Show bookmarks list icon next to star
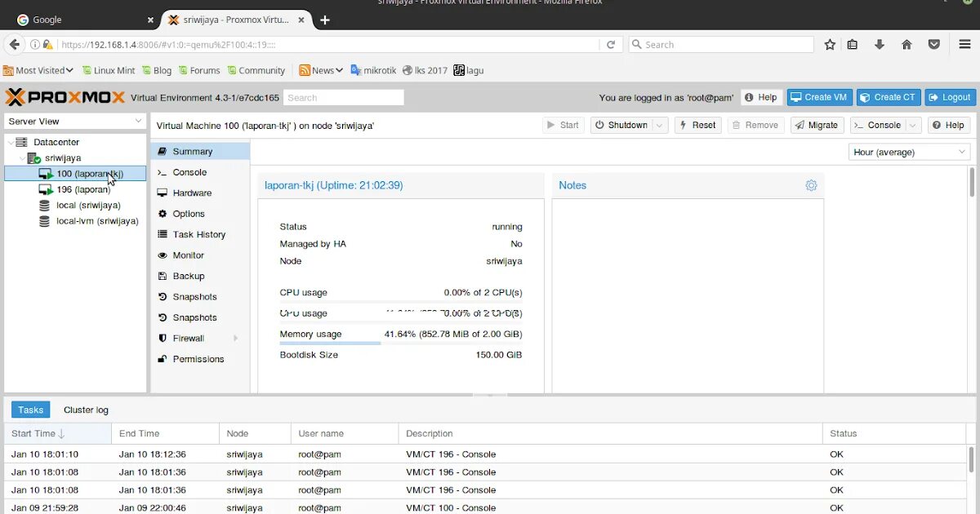 click(x=853, y=45)
